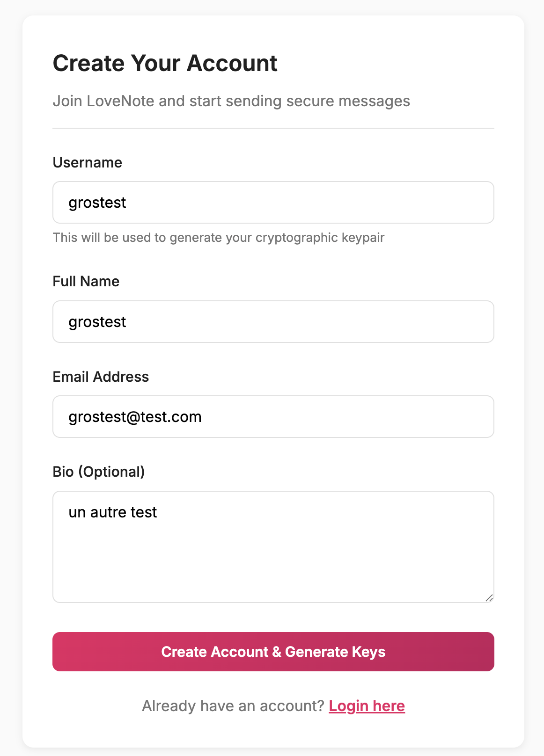
Task: Click the 'un autre test' text in Bio
Action: 113,512
